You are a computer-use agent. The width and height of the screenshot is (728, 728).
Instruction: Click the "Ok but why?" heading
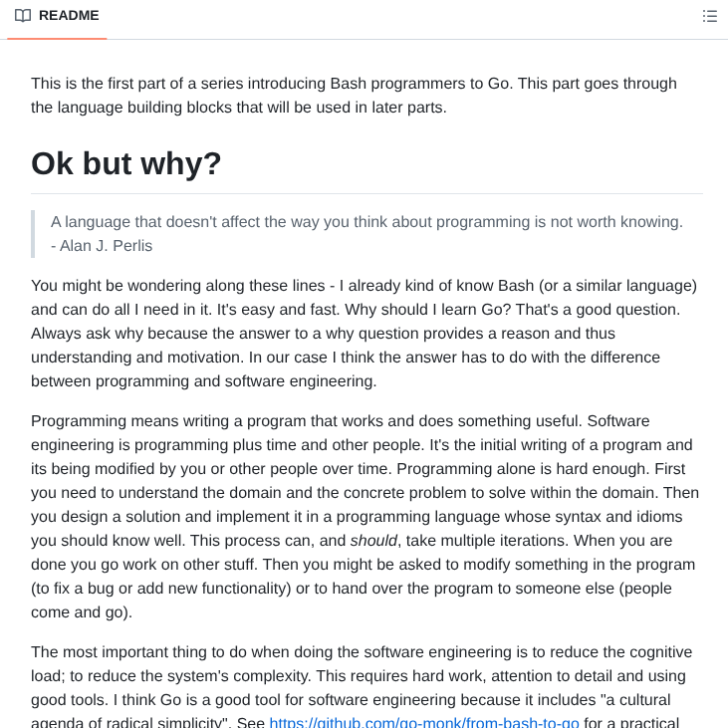[126, 163]
